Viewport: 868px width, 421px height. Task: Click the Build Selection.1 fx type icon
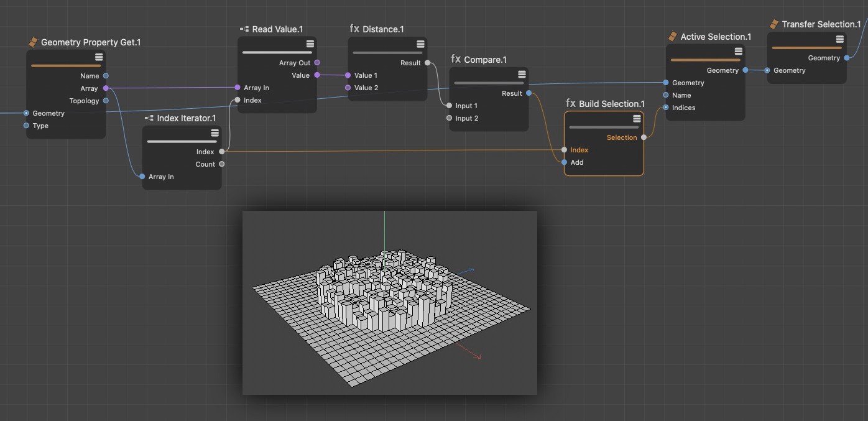571,103
